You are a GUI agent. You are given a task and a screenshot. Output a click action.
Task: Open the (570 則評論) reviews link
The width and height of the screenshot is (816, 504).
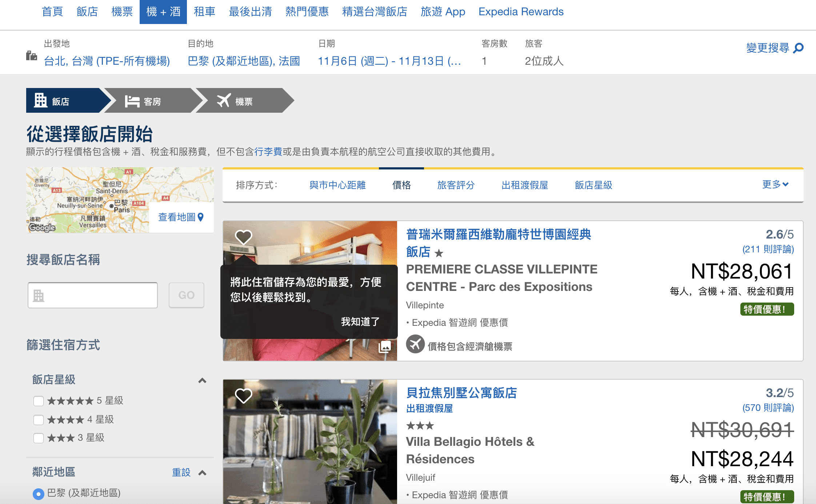(x=768, y=408)
